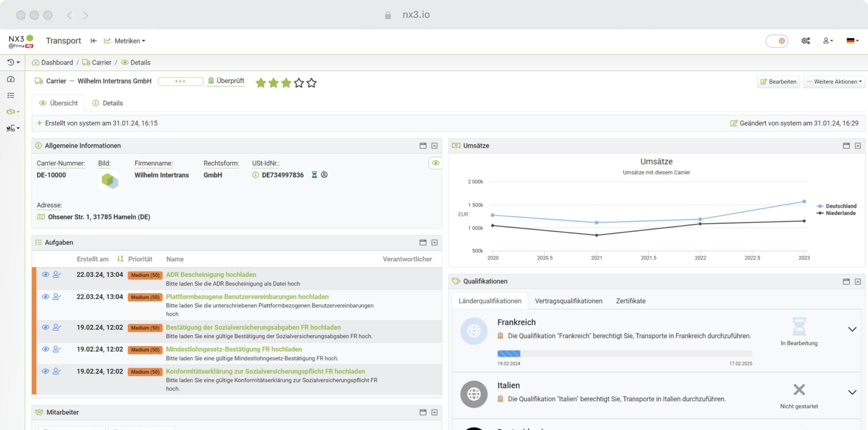Screen dimensions: 868x430
Task: Toggle eye button in Allgemeine Informationen panel
Action: tap(435, 163)
